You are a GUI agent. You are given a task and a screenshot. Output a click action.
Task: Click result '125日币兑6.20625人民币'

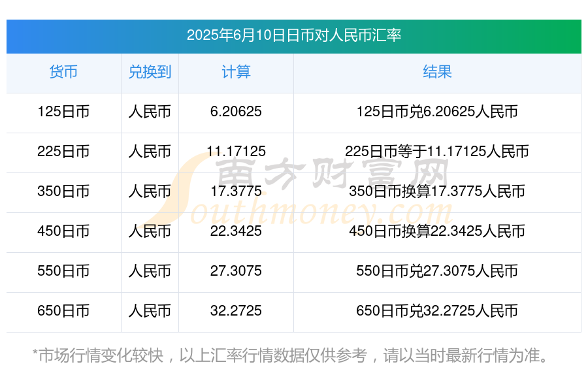click(437, 112)
